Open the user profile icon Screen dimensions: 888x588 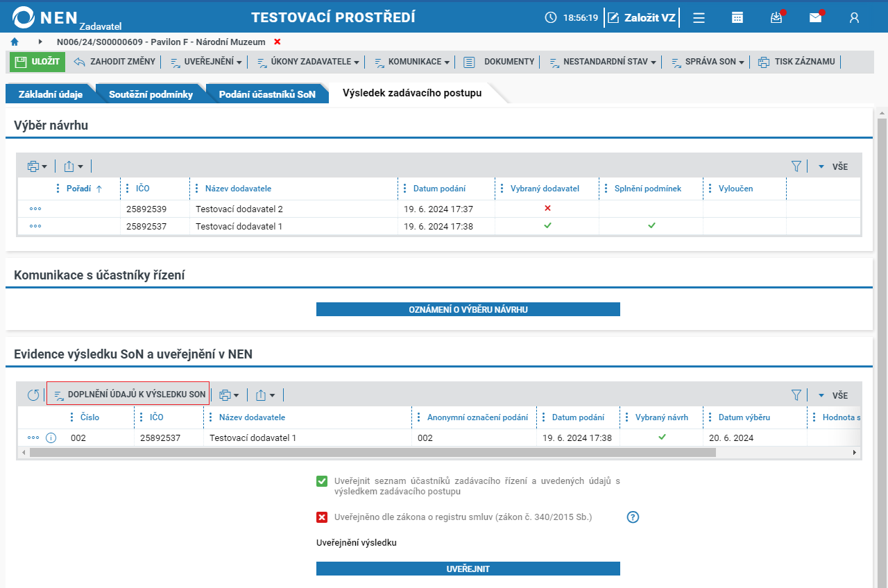854,17
